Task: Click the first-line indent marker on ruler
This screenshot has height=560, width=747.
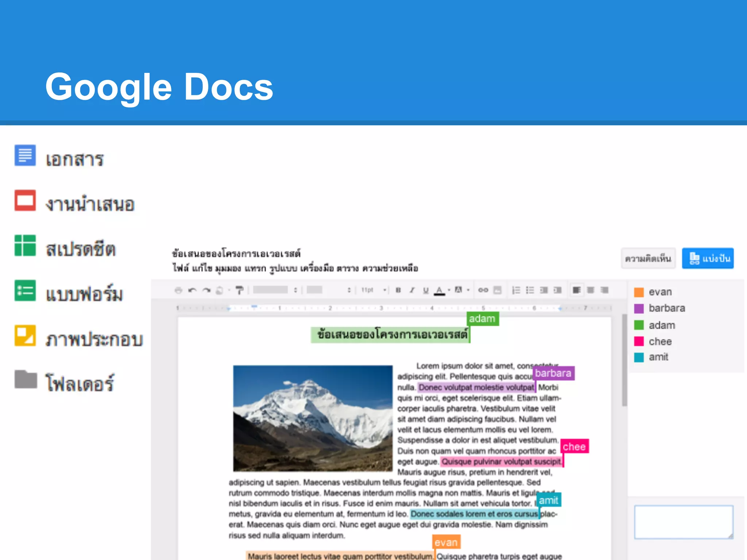Action: click(255, 307)
